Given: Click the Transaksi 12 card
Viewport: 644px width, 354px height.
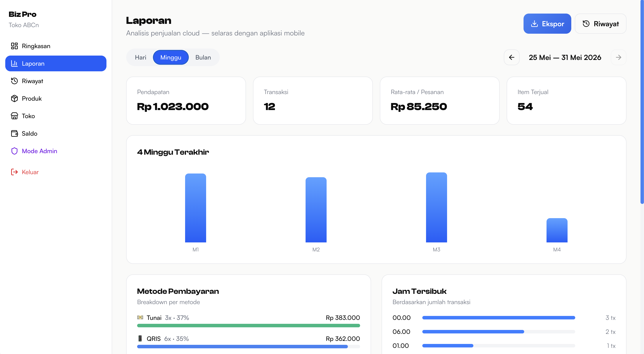Looking at the screenshot, I should click(x=313, y=101).
